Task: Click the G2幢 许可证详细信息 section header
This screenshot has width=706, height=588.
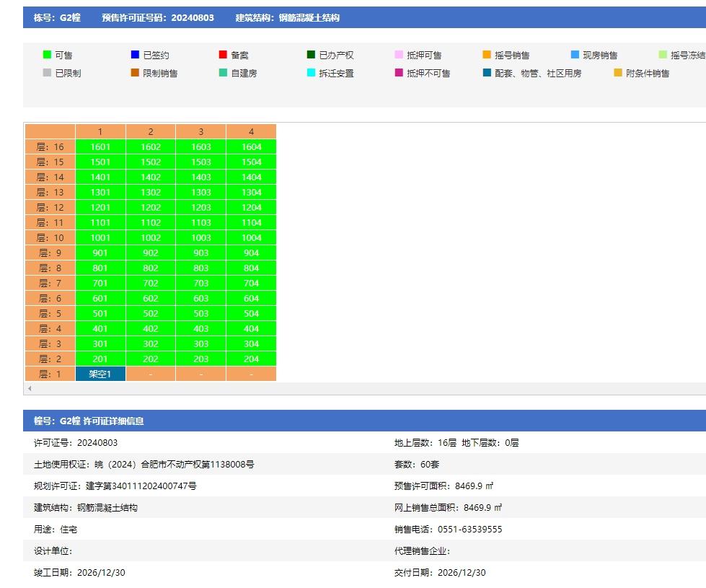Action: click(89, 421)
